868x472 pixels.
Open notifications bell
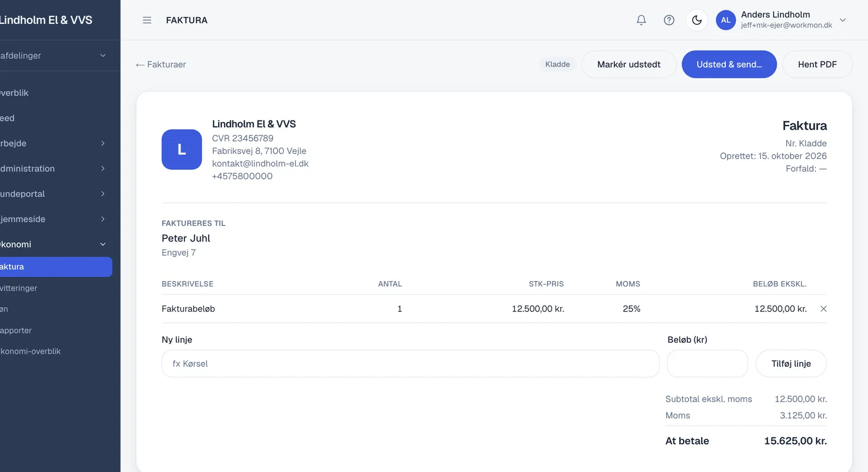tap(641, 20)
